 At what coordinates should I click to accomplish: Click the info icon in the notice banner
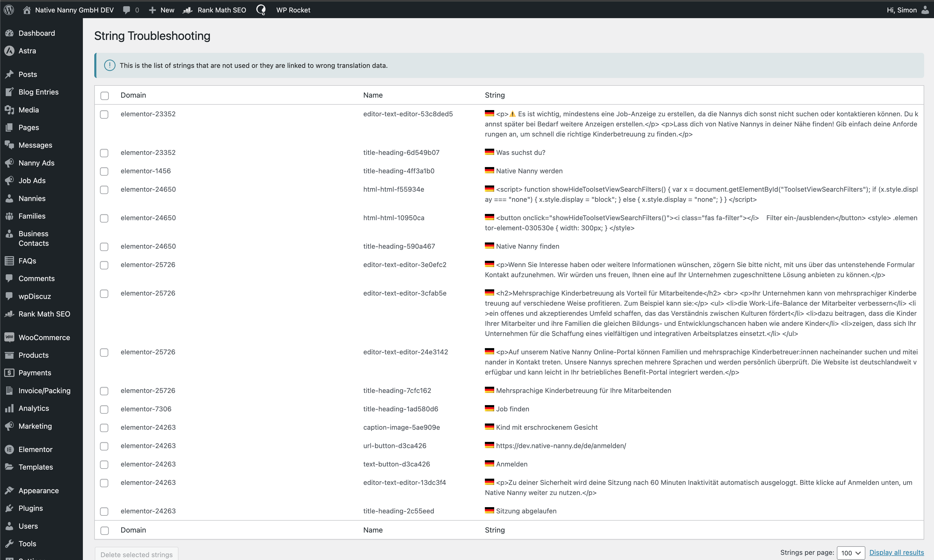click(110, 65)
